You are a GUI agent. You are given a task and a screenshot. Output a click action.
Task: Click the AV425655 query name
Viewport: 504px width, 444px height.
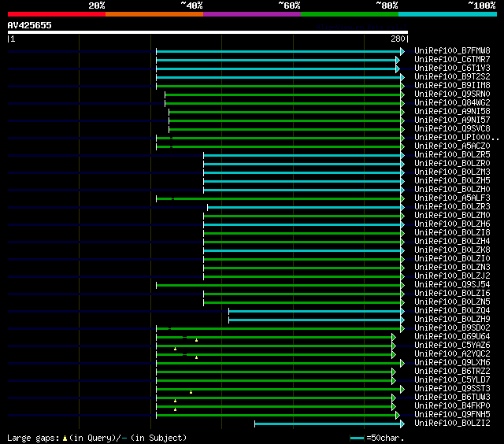(30, 25)
